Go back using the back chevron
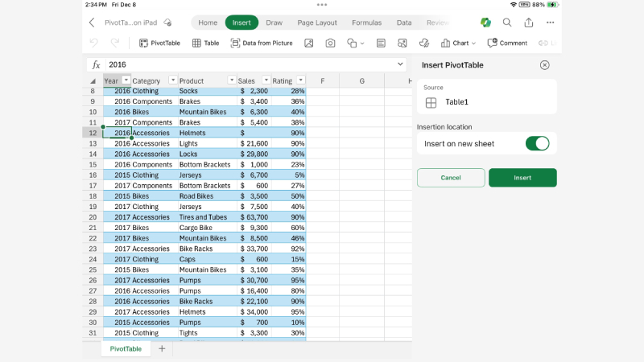 (92, 23)
